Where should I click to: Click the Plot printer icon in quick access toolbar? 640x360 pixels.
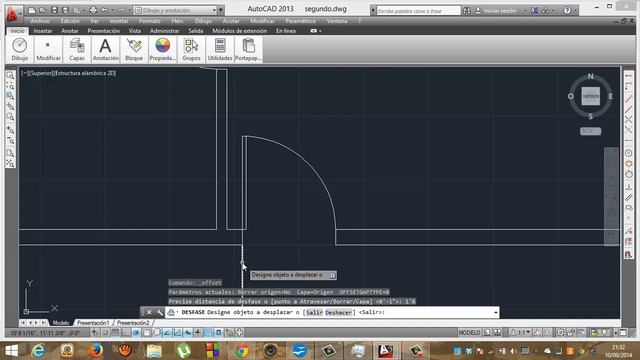tap(93, 10)
